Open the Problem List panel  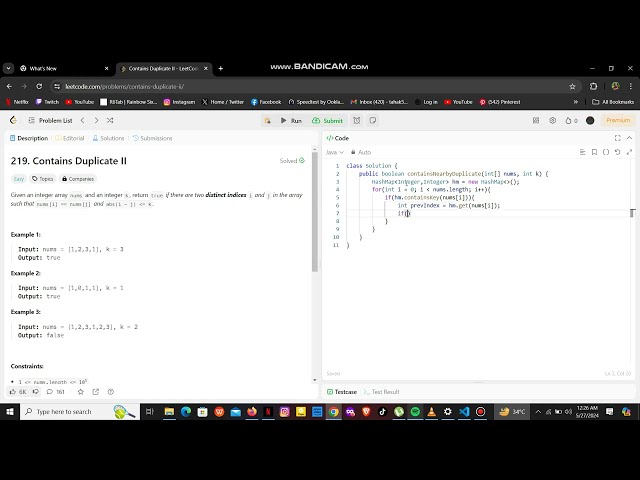point(50,120)
